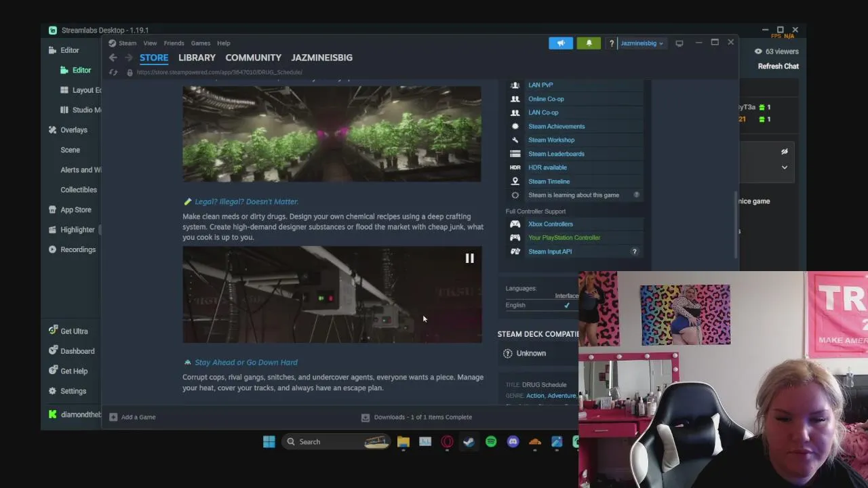Click the Steam Leaderboards list icon

[x=515, y=154]
